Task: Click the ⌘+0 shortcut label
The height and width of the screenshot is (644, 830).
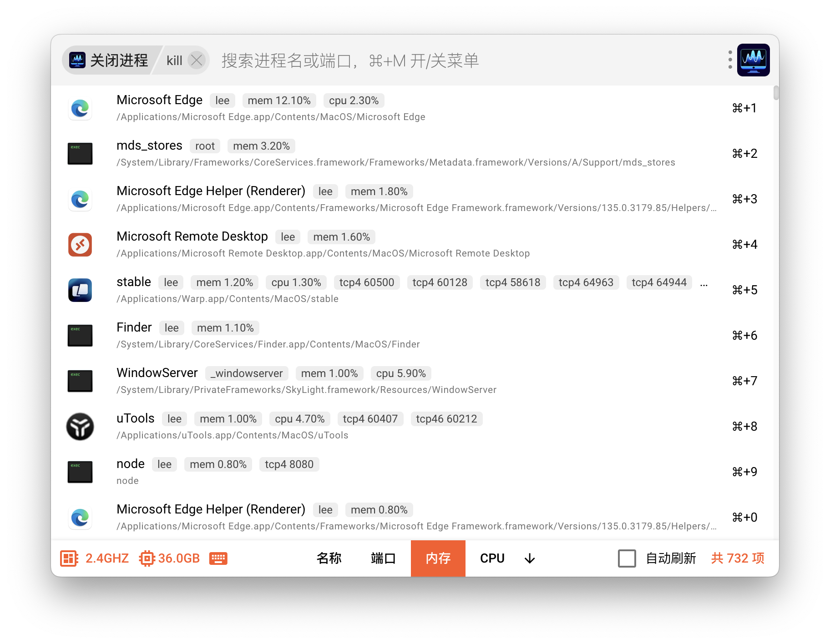Action: click(x=744, y=517)
